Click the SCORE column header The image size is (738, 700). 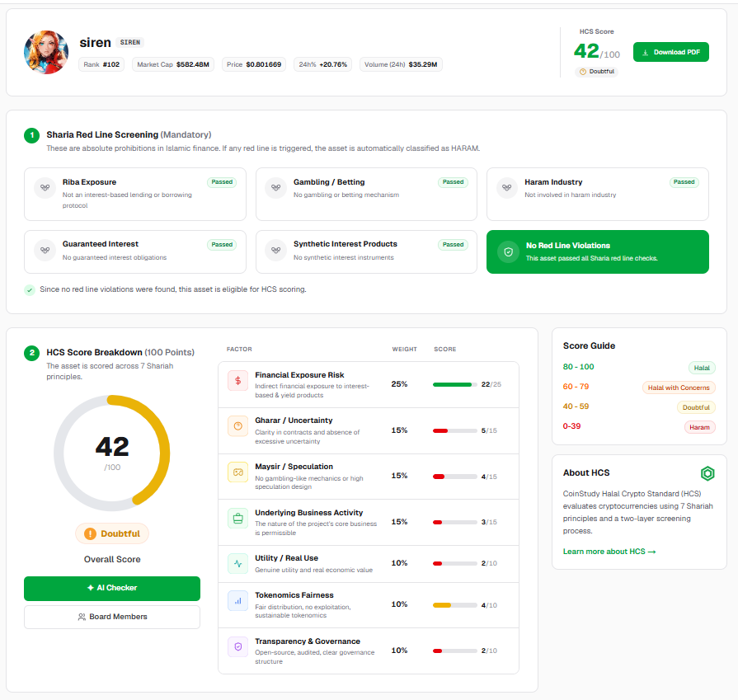tap(444, 350)
